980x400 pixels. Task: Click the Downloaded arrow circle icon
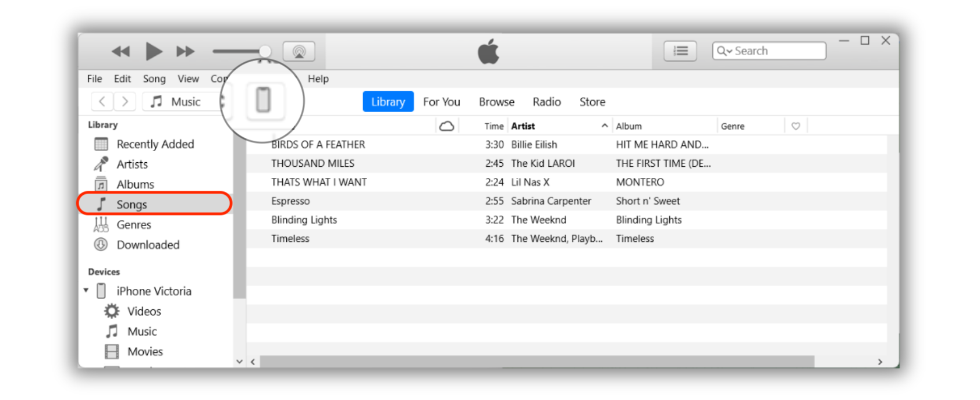click(x=101, y=245)
